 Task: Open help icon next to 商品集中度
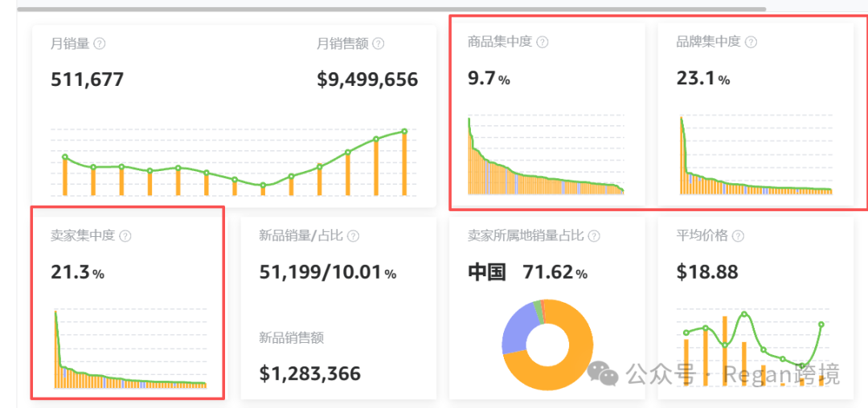click(543, 42)
